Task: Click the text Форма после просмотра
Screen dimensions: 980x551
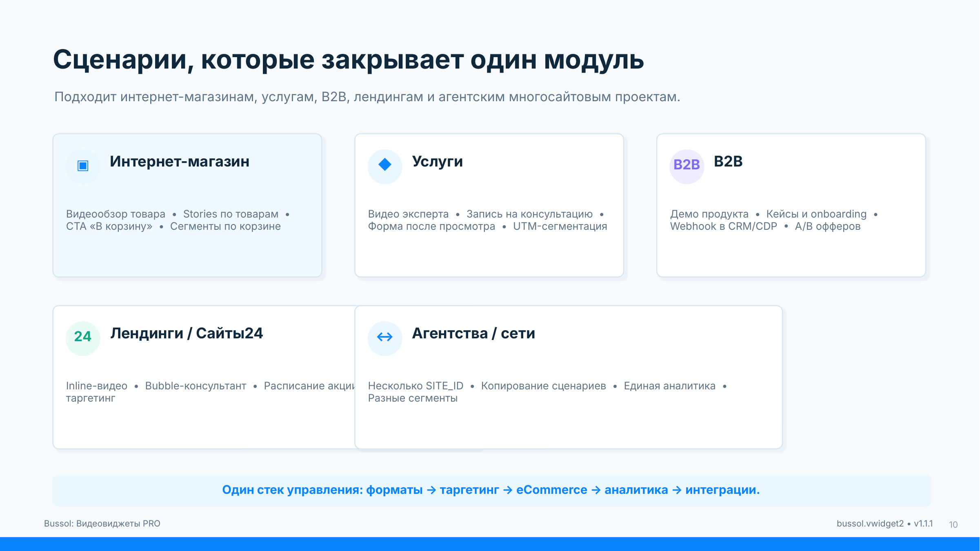Action: (431, 226)
